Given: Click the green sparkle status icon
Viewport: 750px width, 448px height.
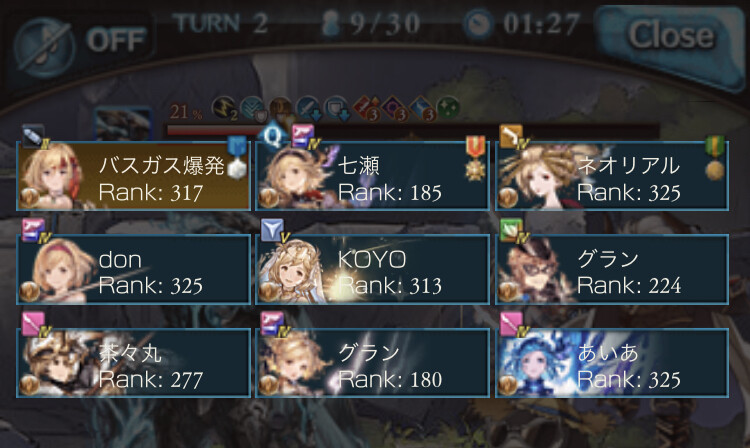Looking at the screenshot, I should pyautogui.click(x=448, y=108).
